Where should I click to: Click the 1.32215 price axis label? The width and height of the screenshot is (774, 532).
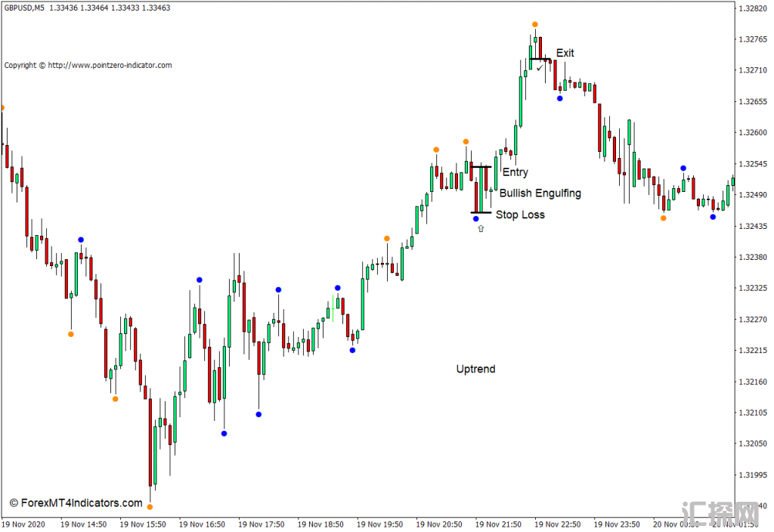[753, 351]
